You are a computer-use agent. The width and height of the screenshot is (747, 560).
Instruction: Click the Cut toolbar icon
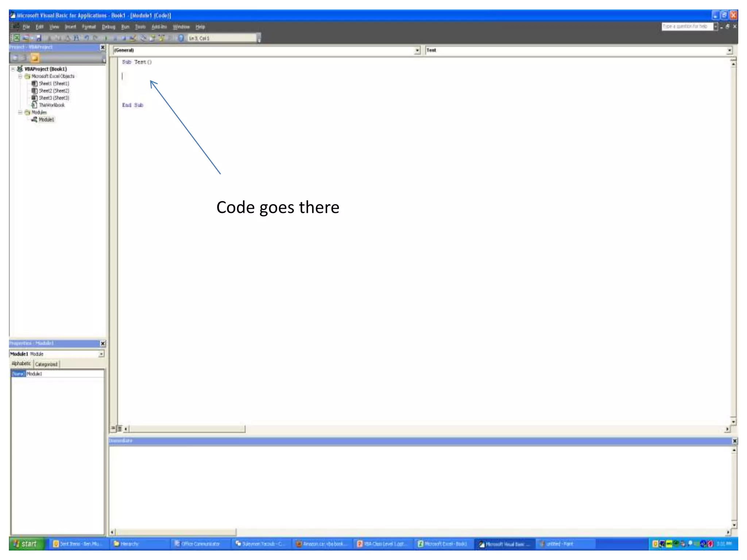(x=49, y=38)
